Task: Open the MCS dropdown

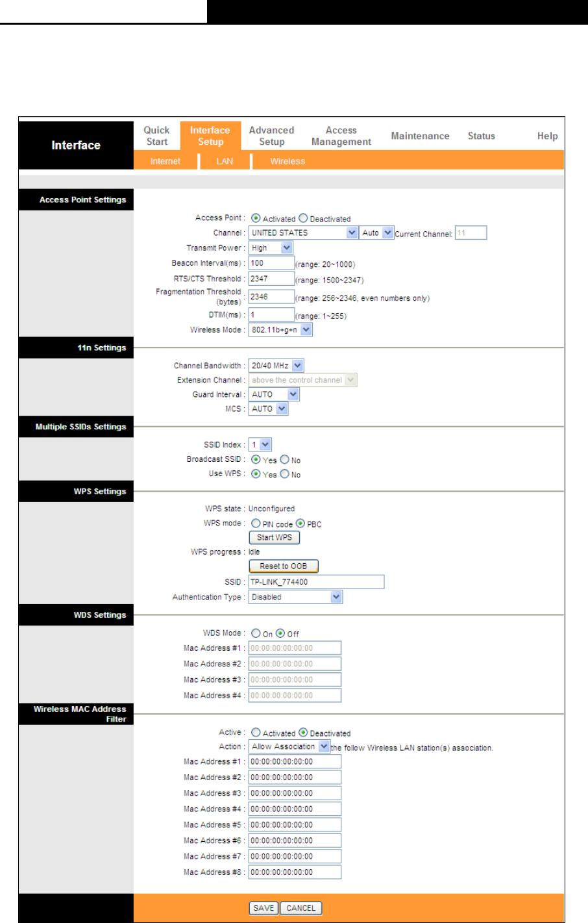Action: pyautogui.click(x=268, y=409)
